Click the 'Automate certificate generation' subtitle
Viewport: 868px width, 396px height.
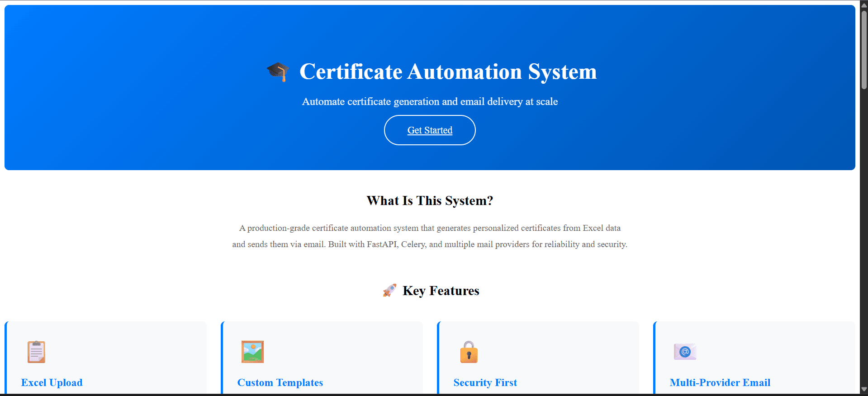(430, 101)
